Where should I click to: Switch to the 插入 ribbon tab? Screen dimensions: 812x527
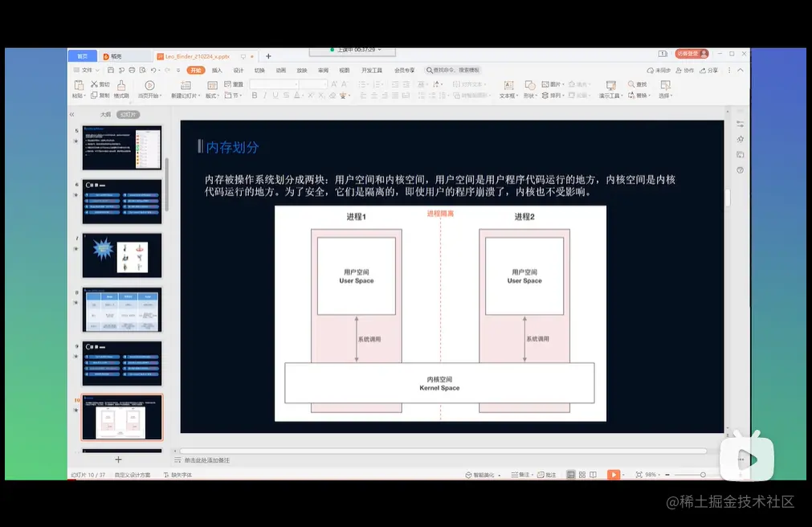coord(215,71)
